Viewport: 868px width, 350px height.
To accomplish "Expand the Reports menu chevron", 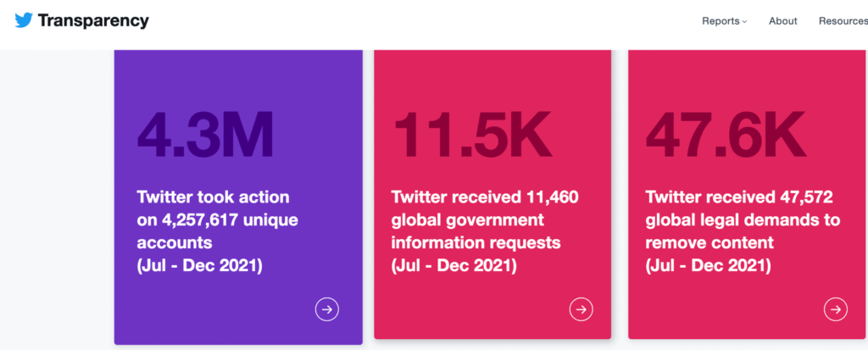I will click(x=745, y=22).
